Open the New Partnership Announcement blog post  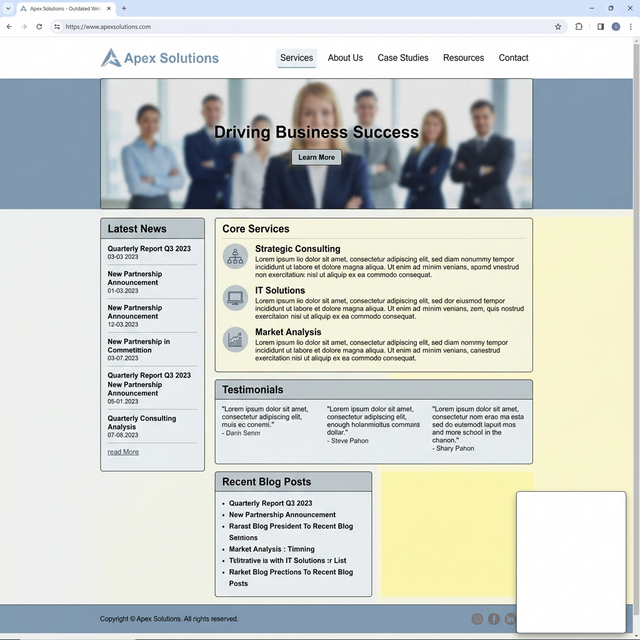click(x=282, y=515)
